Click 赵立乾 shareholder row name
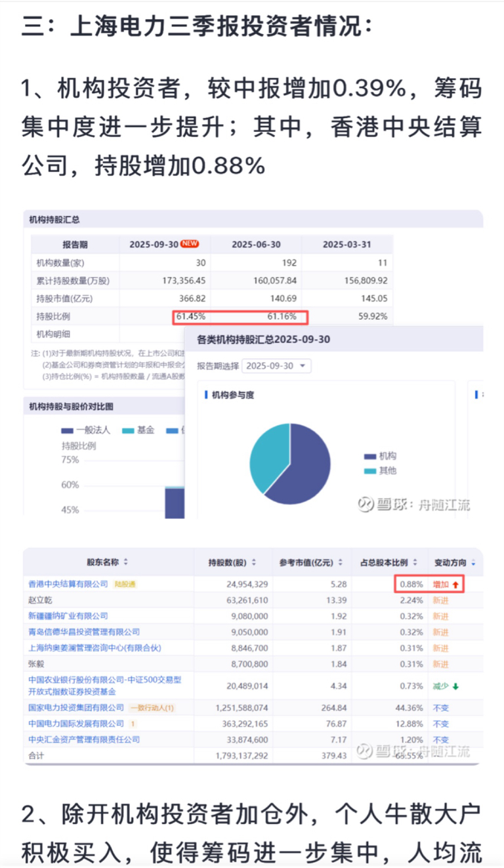 40,600
